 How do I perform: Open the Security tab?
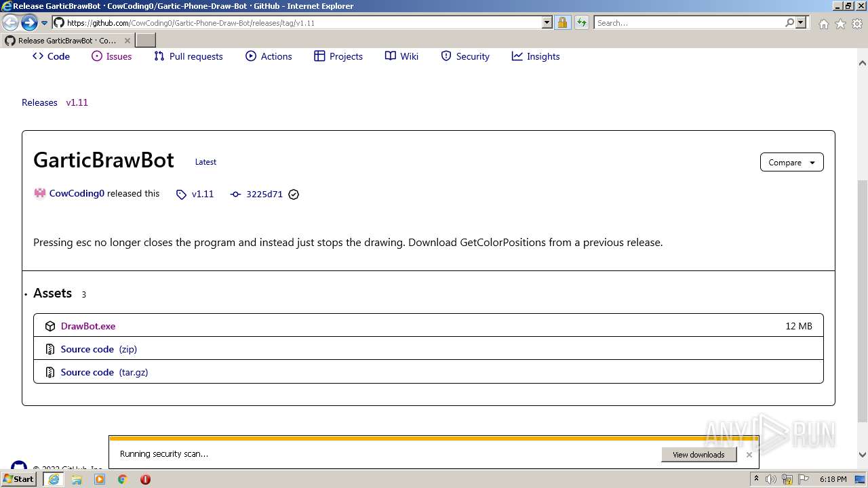[465, 56]
